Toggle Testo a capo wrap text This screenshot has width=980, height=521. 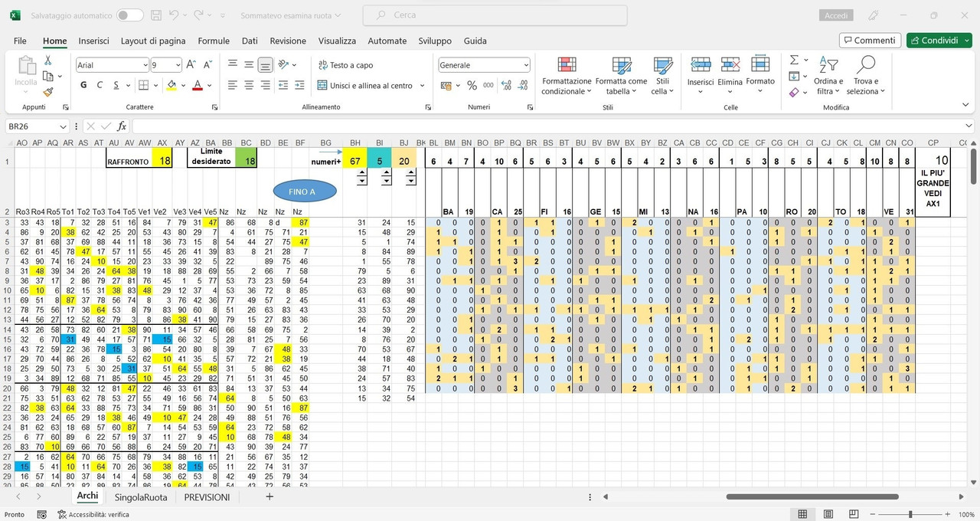(346, 65)
